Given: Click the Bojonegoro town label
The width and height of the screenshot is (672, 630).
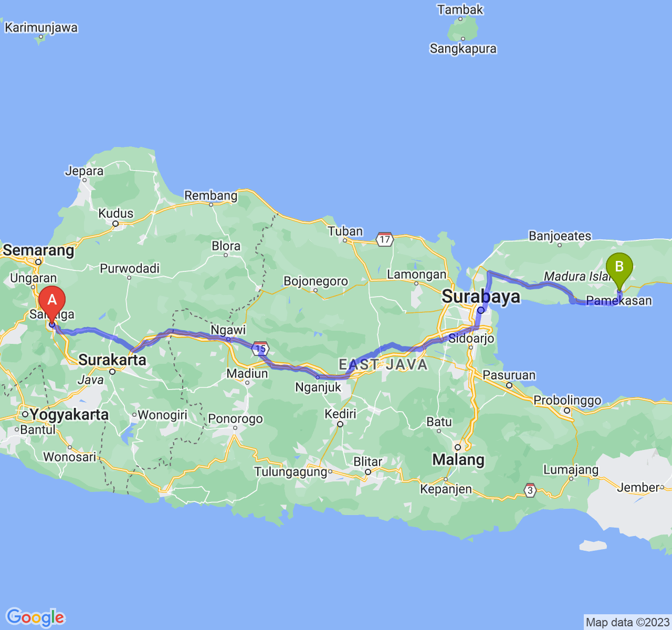Looking at the screenshot, I should tap(316, 281).
